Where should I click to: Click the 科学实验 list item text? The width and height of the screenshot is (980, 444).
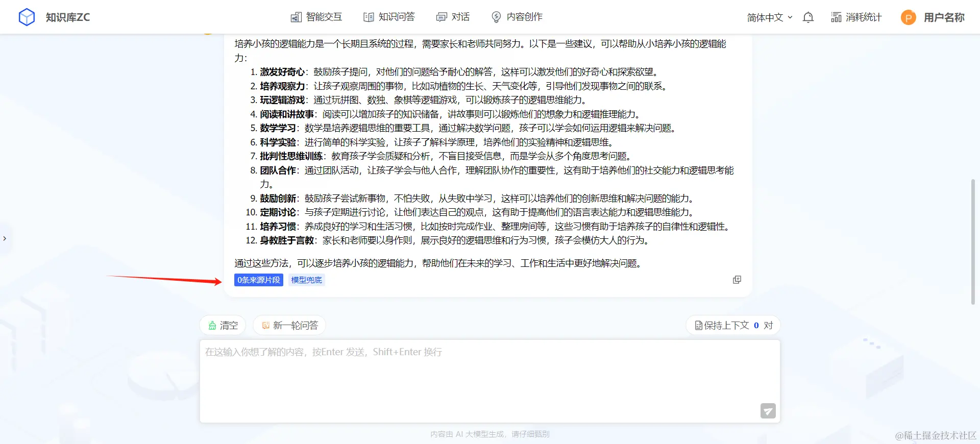278,142
